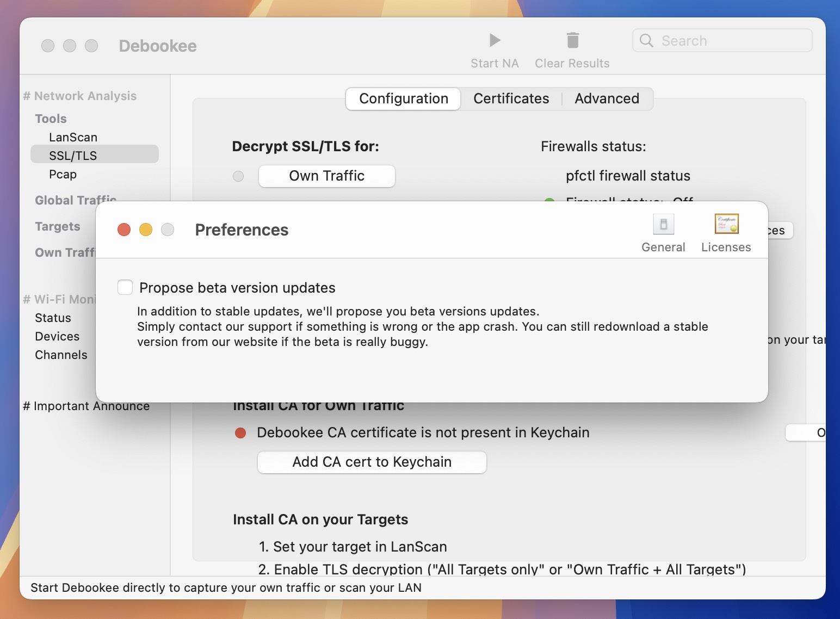Open Targets in the sidebar
Viewport: 840px width, 619px height.
click(58, 226)
